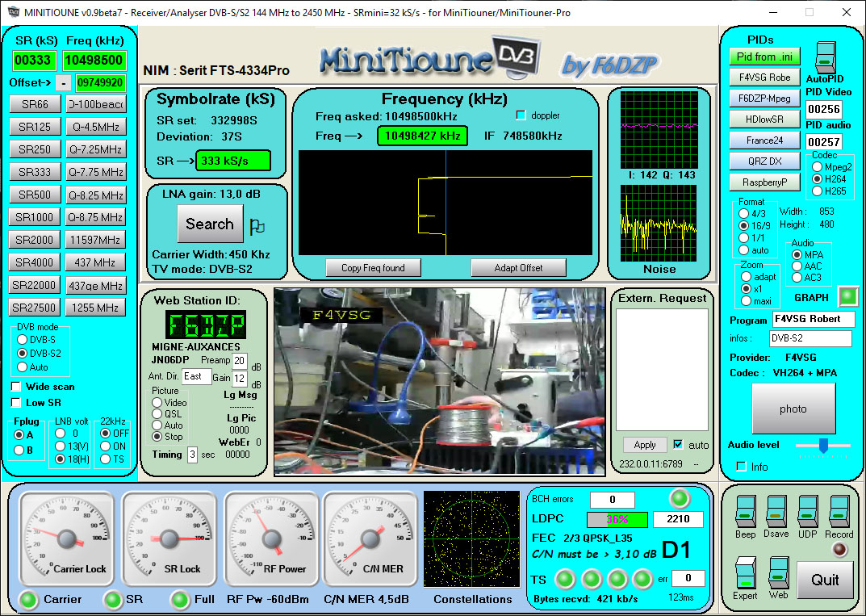Click the Full green LED indicator
Image resolution: width=866 pixels, height=616 pixels.
(180, 599)
